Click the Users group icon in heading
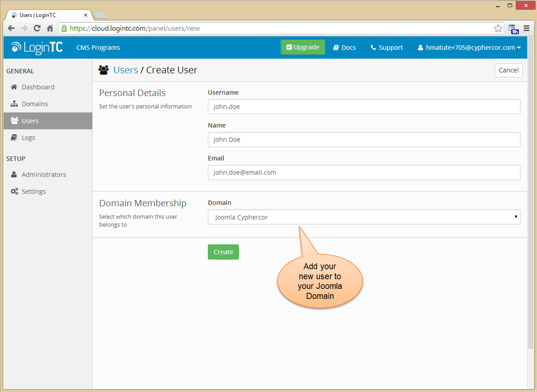The height and width of the screenshot is (392, 537). 104,70
